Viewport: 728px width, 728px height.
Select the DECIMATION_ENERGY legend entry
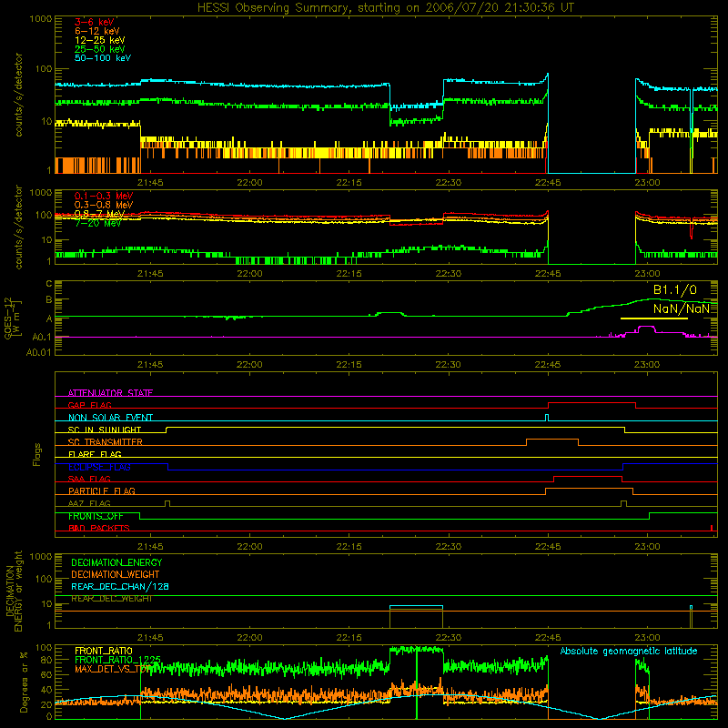click(116, 562)
